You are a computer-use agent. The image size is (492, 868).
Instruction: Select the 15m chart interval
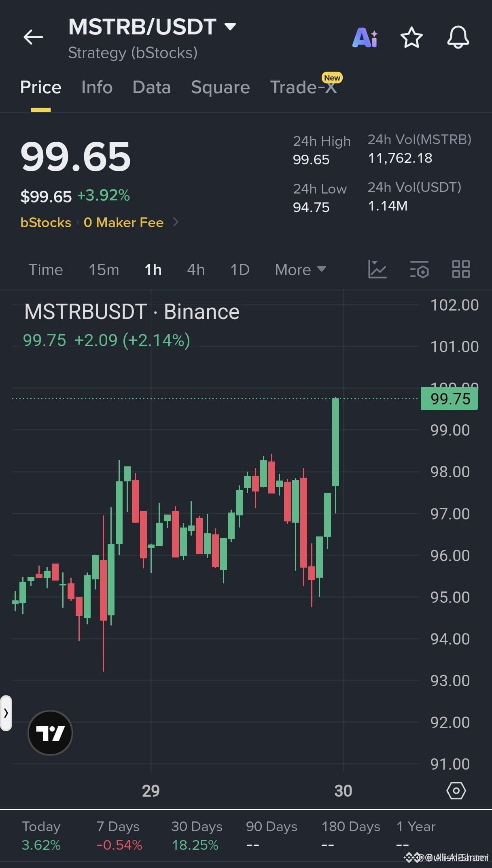pyautogui.click(x=104, y=270)
